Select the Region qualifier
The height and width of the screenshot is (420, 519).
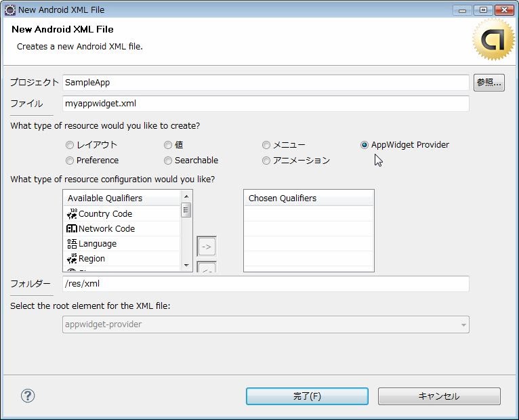click(x=91, y=258)
